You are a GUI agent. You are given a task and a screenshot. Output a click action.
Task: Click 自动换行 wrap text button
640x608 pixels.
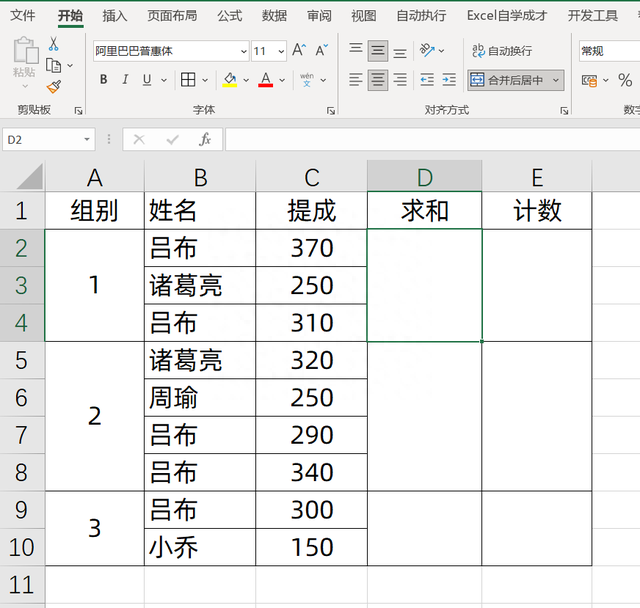click(502, 51)
